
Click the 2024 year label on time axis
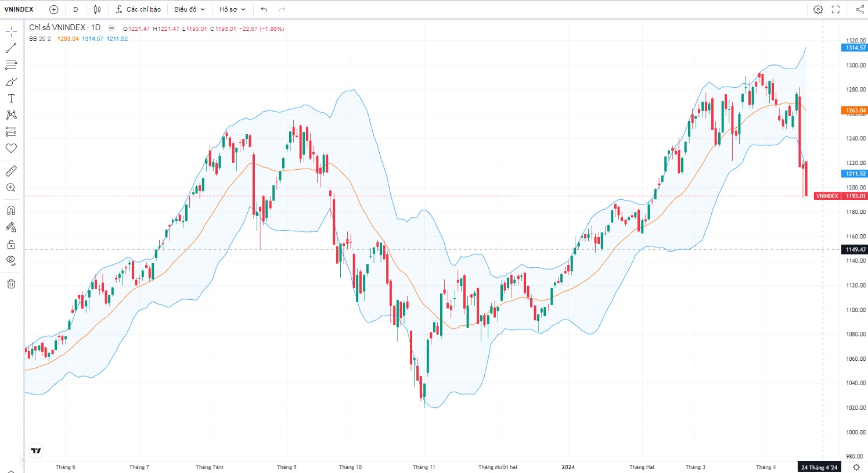[568, 467]
